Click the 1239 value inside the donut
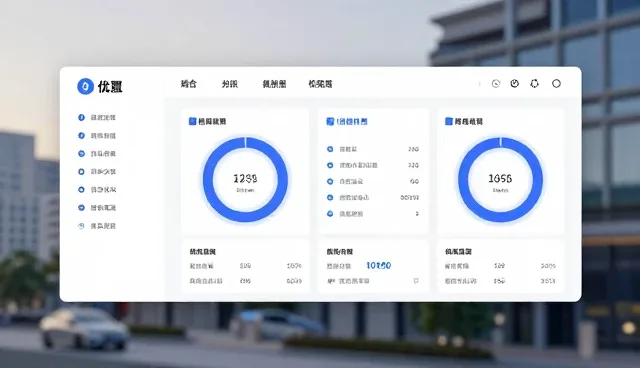The width and height of the screenshot is (640, 368). coord(245,179)
